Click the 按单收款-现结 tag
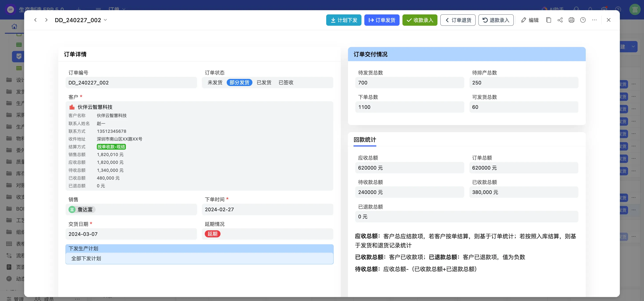Viewport: 644px width, 301px height. 111,147
